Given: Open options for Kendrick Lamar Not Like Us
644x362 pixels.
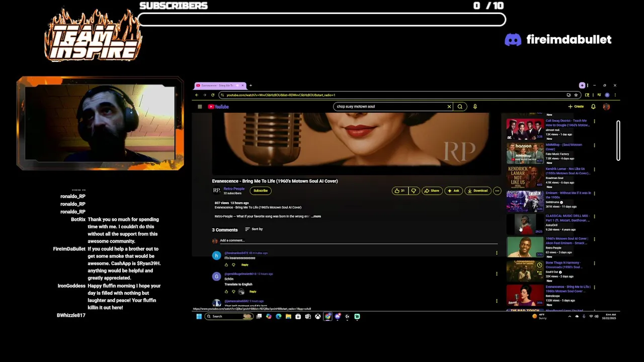Looking at the screenshot, I should coord(594,169).
